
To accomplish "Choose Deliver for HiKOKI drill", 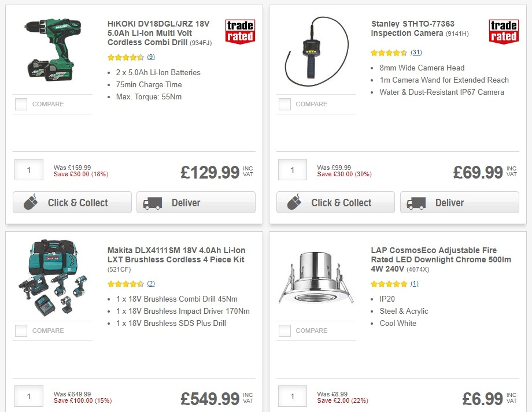I will pyautogui.click(x=195, y=202).
